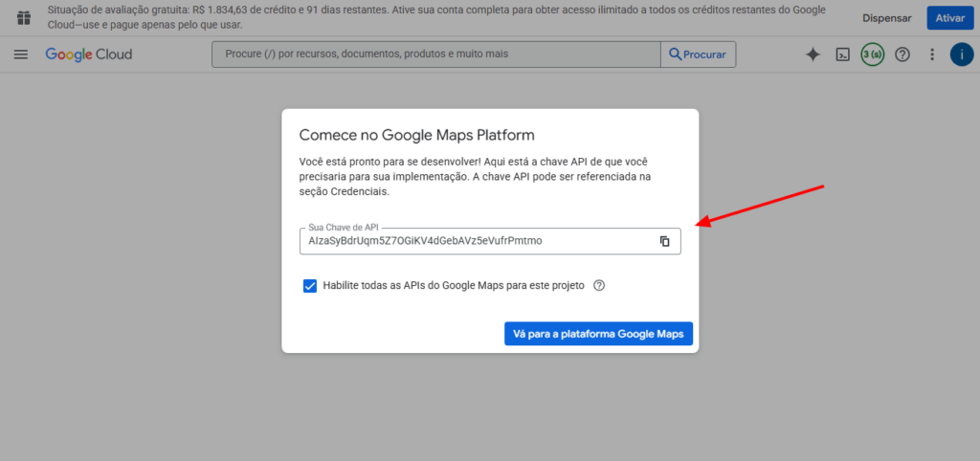Click the Google Cloud logo

point(89,55)
